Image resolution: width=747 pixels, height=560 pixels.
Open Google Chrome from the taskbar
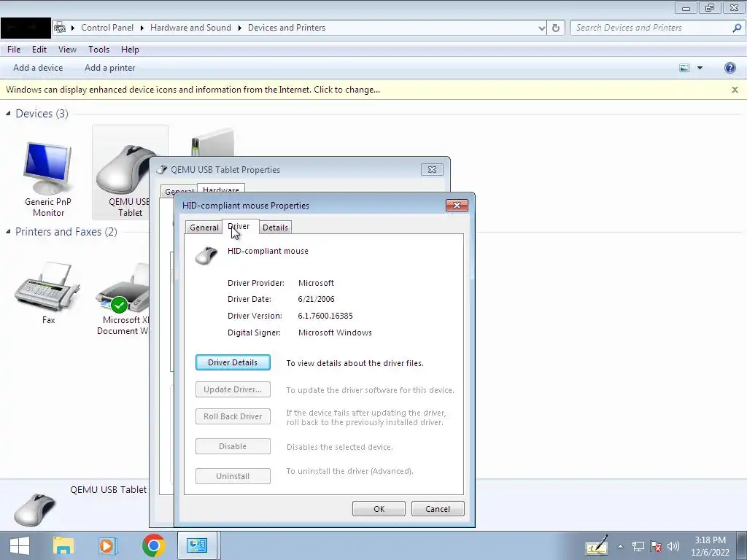click(153, 545)
